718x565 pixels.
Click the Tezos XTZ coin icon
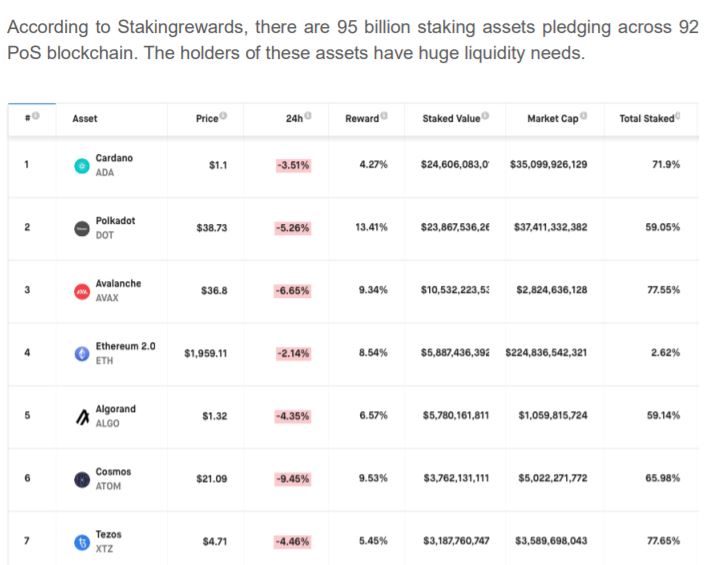(x=82, y=542)
